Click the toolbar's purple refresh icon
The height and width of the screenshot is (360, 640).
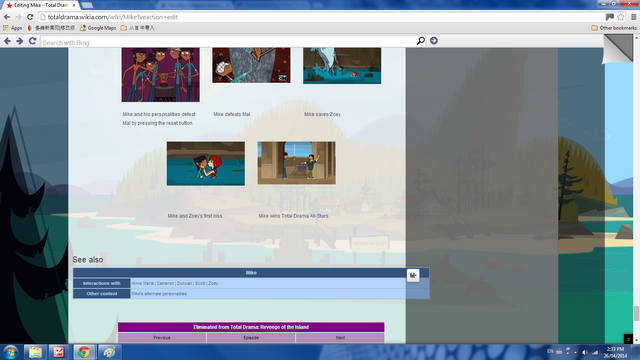[x=32, y=41]
